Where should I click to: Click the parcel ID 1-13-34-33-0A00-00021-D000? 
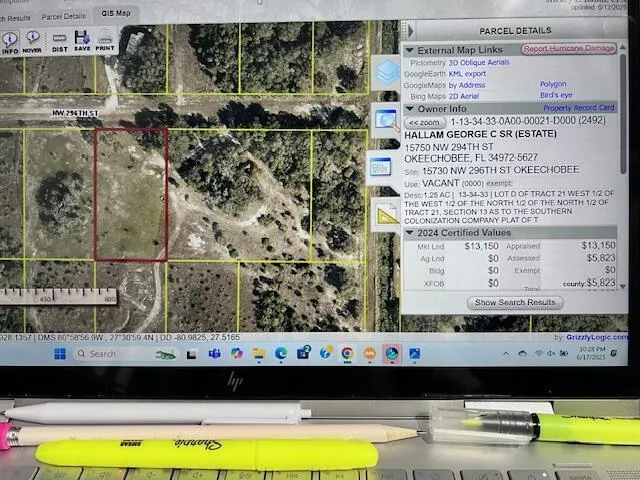[x=513, y=121]
